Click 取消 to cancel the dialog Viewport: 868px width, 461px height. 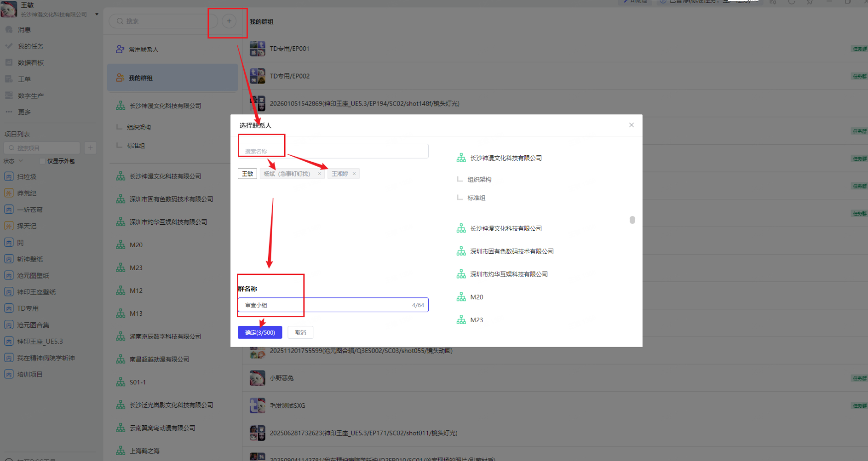(300, 332)
